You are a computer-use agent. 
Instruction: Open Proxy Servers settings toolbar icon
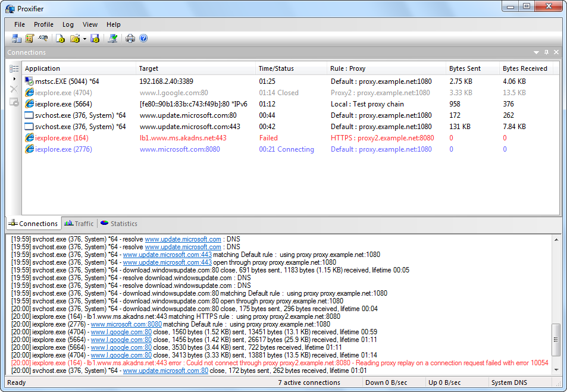[17, 39]
